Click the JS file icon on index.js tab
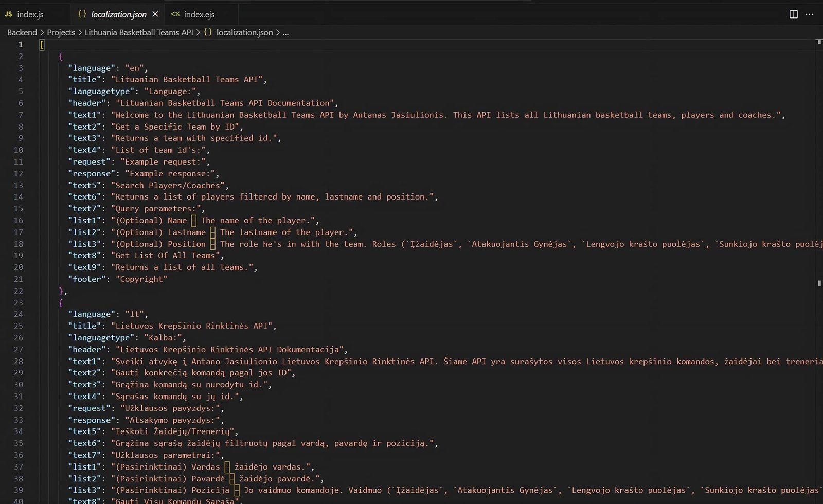The width and height of the screenshot is (823, 504). click(9, 14)
